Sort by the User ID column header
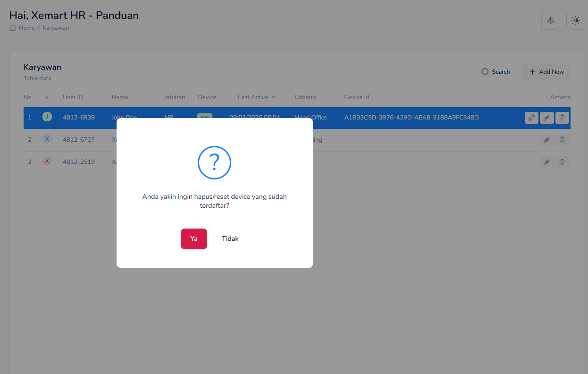The width and height of the screenshot is (588, 374). point(73,97)
